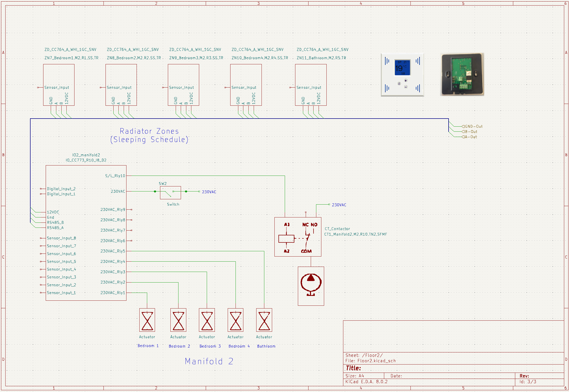Click the Bathroom actuator valve symbol
The image size is (569, 392).
[264, 320]
